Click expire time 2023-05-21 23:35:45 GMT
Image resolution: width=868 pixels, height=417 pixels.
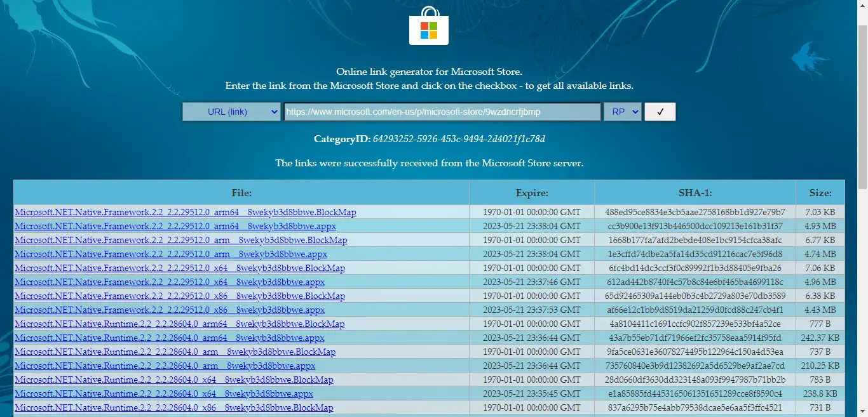click(x=532, y=394)
